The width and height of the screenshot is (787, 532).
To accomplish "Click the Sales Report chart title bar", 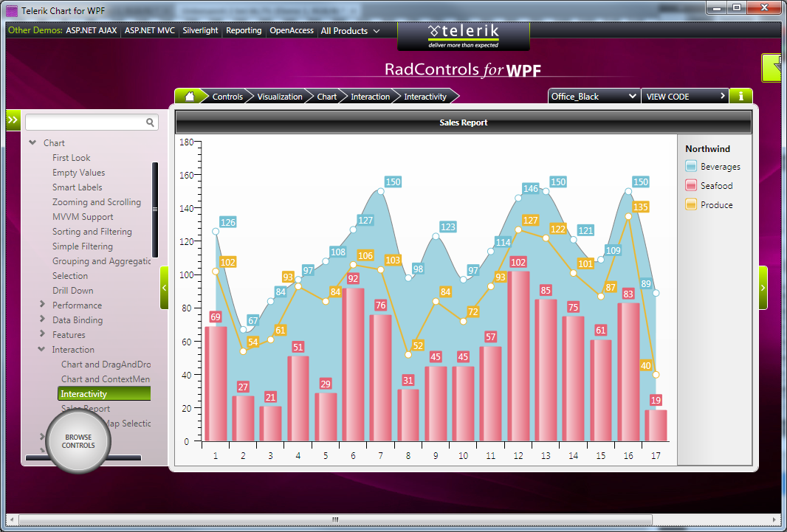I will 463,122.
